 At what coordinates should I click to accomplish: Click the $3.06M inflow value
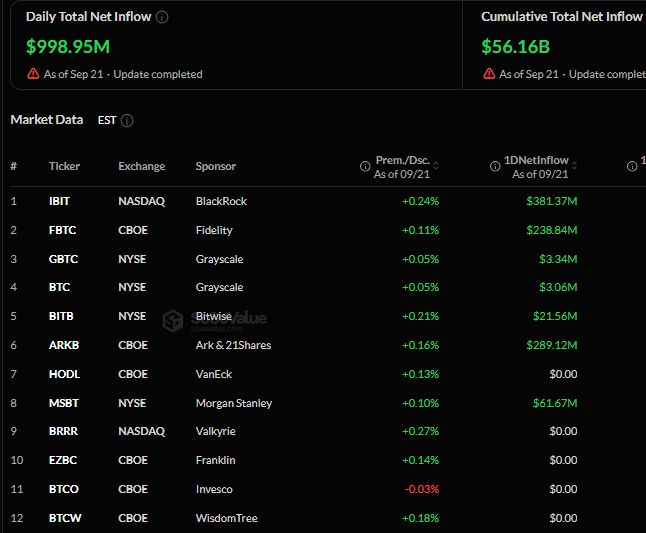click(x=559, y=287)
